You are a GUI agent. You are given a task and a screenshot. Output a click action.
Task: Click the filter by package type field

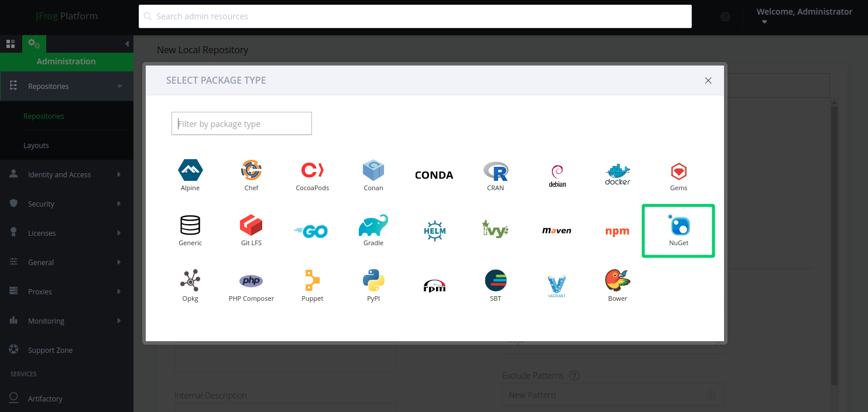coord(241,123)
